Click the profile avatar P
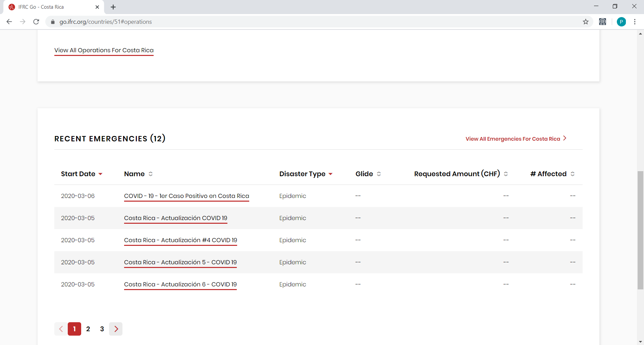Screen dimensions: 644x345 [x=622, y=21]
